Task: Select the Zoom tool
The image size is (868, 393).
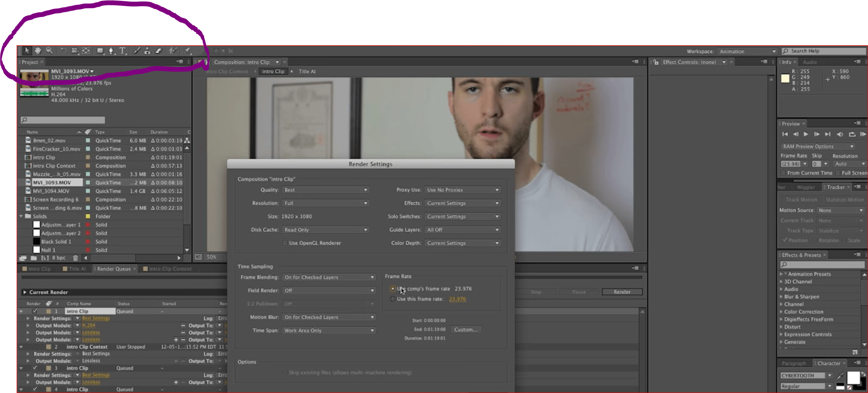Action: [x=49, y=50]
